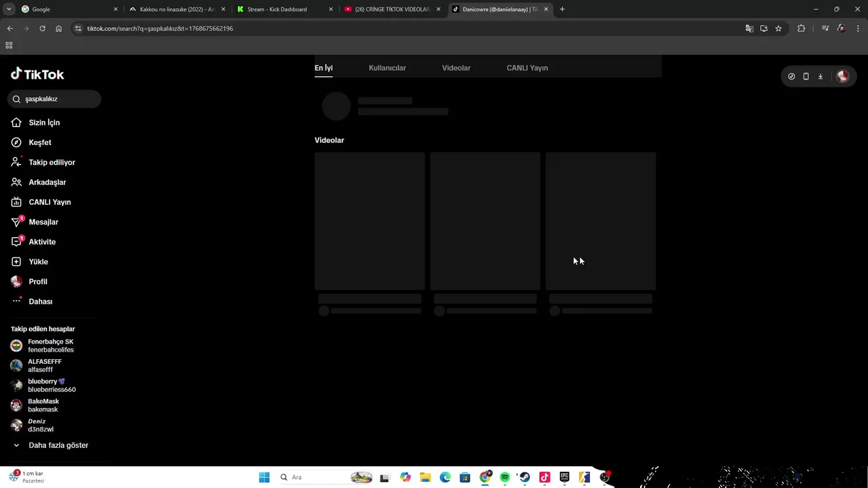Switch to Kakkou no Iinazuke browser tab

pyautogui.click(x=178, y=9)
